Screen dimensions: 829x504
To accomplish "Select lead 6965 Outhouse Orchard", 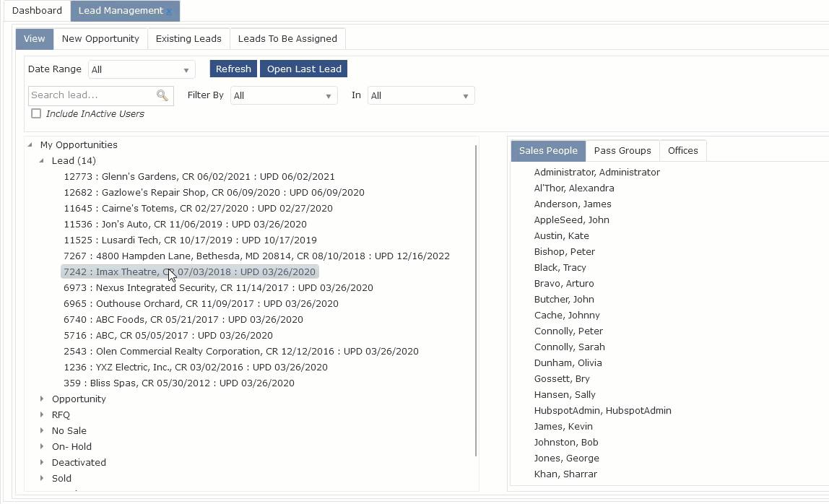I will (x=201, y=303).
